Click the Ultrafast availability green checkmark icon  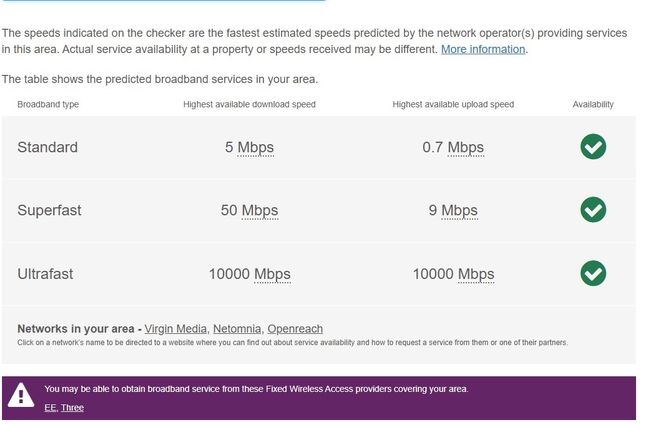click(593, 273)
